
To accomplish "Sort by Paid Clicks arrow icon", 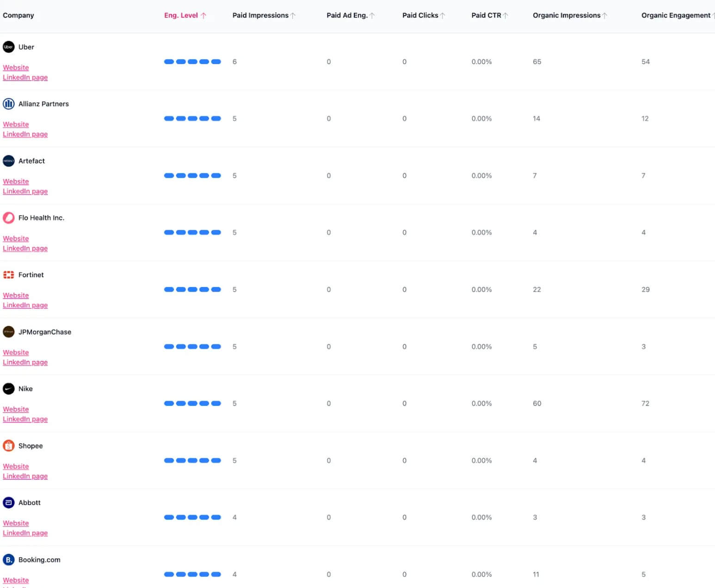I will 442,15.
